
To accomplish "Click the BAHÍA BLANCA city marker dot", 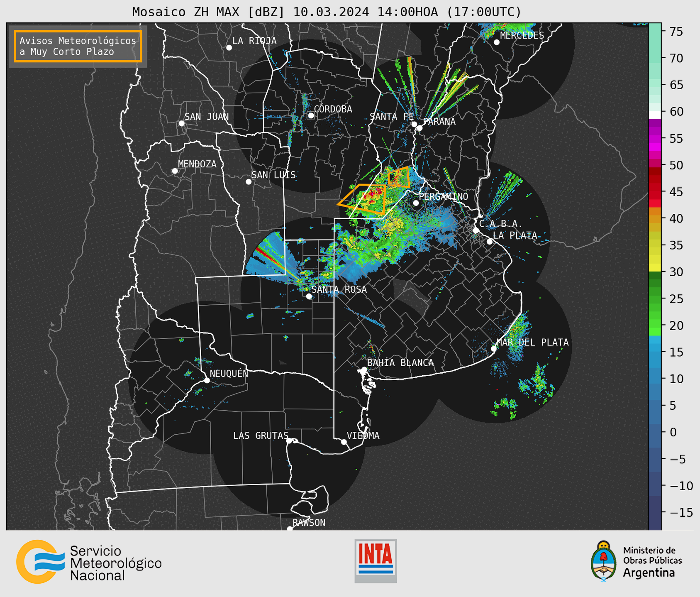I will [x=364, y=369].
